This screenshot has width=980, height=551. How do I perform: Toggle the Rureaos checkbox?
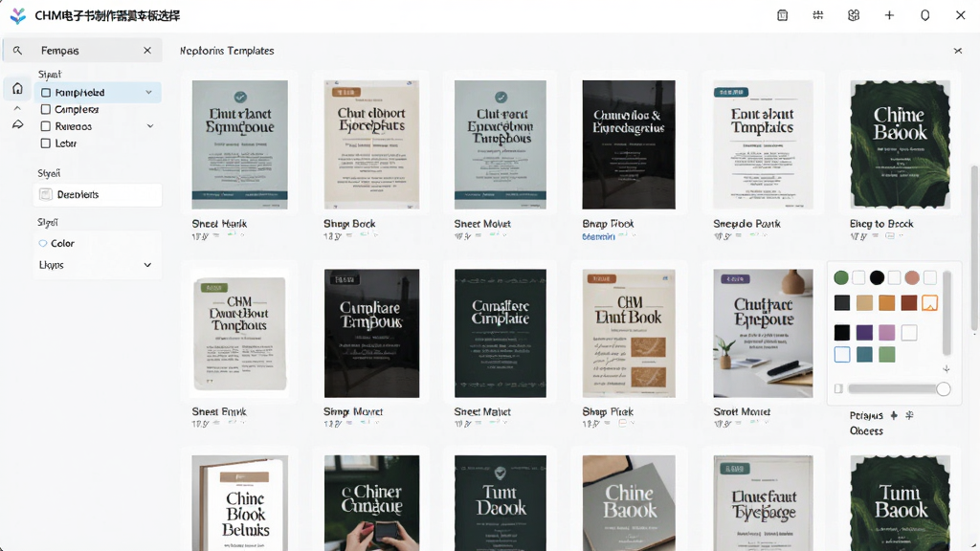(x=46, y=126)
